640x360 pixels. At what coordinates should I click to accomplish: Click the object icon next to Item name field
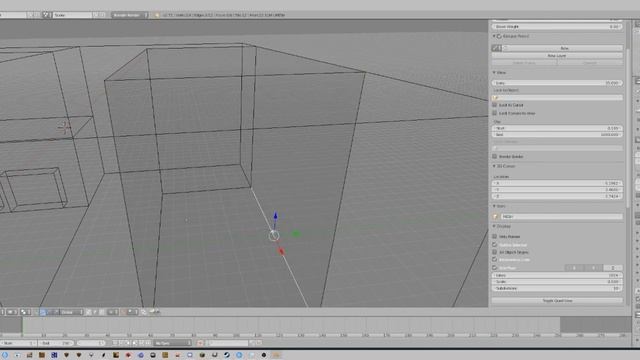pyautogui.click(x=496, y=216)
